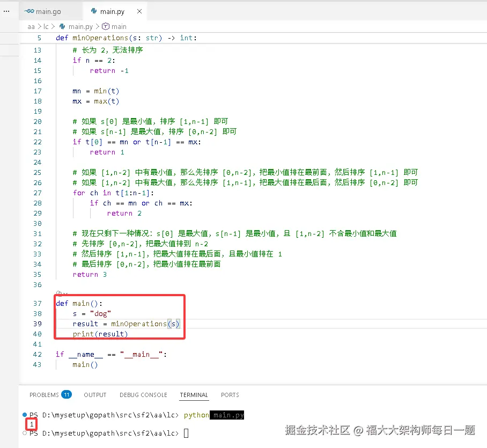This screenshot has height=448, width=487.
Task: Jump to sticky line def minOperations
Action: click(126, 38)
